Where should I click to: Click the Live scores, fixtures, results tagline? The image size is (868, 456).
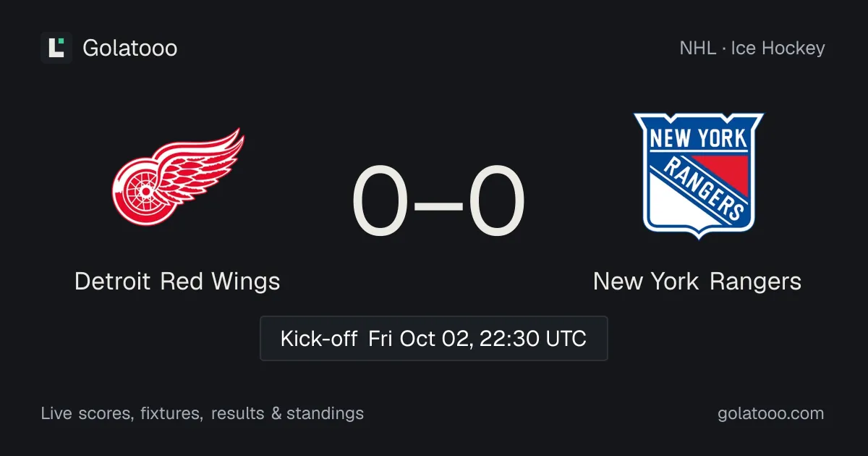203,414
